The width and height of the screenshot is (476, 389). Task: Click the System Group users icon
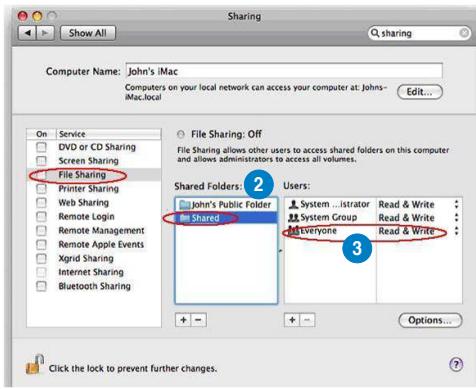click(x=293, y=218)
